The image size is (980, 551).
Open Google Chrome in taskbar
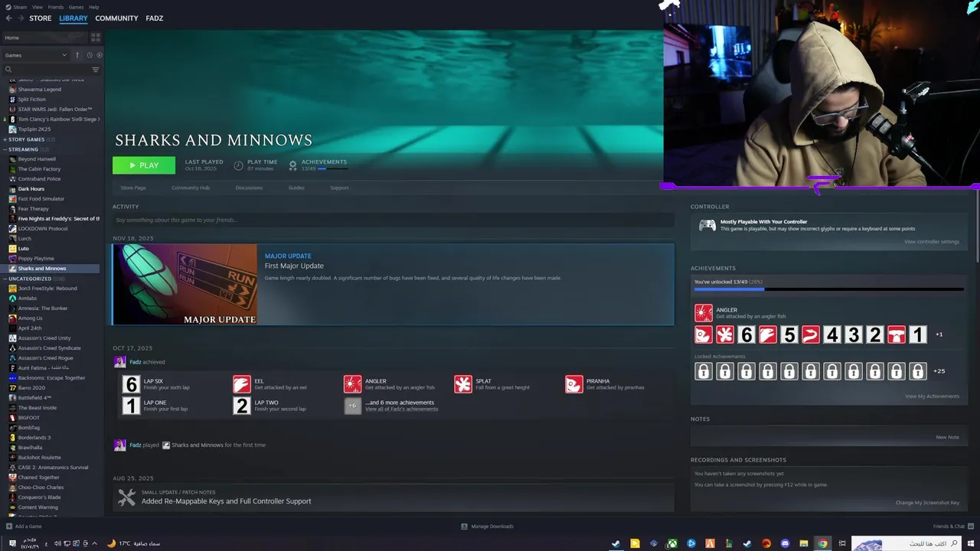click(822, 543)
